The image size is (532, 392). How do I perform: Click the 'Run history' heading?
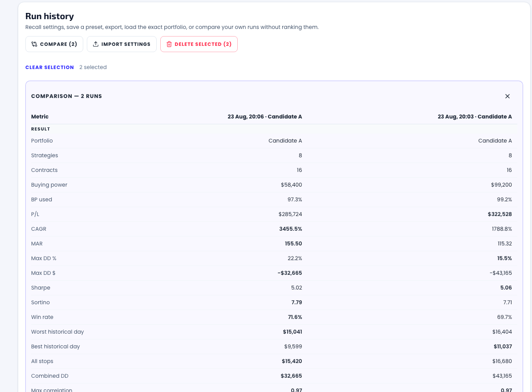49,16
